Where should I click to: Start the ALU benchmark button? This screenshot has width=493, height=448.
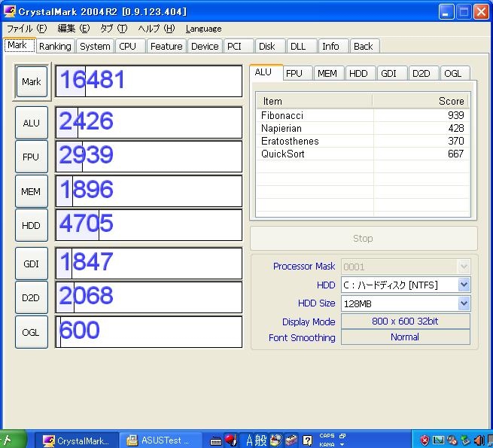point(32,123)
